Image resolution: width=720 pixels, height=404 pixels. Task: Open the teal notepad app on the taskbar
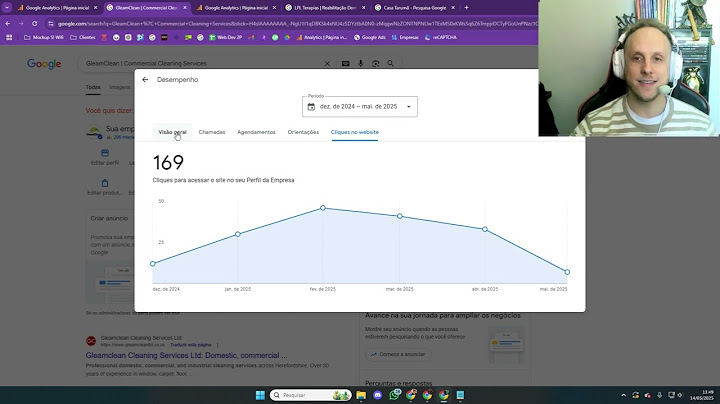(460, 395)
